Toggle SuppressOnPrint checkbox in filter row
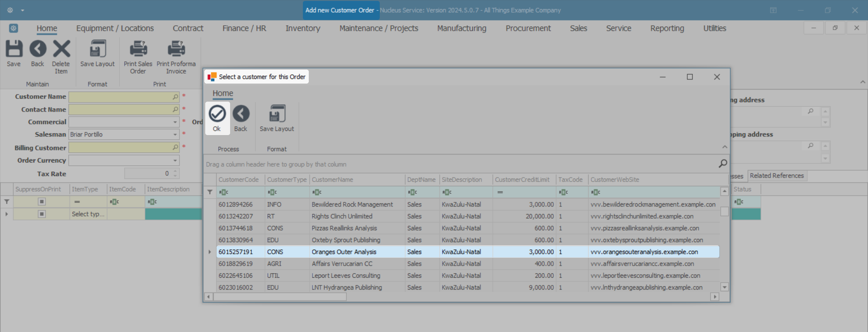 (x=42, y=201)
